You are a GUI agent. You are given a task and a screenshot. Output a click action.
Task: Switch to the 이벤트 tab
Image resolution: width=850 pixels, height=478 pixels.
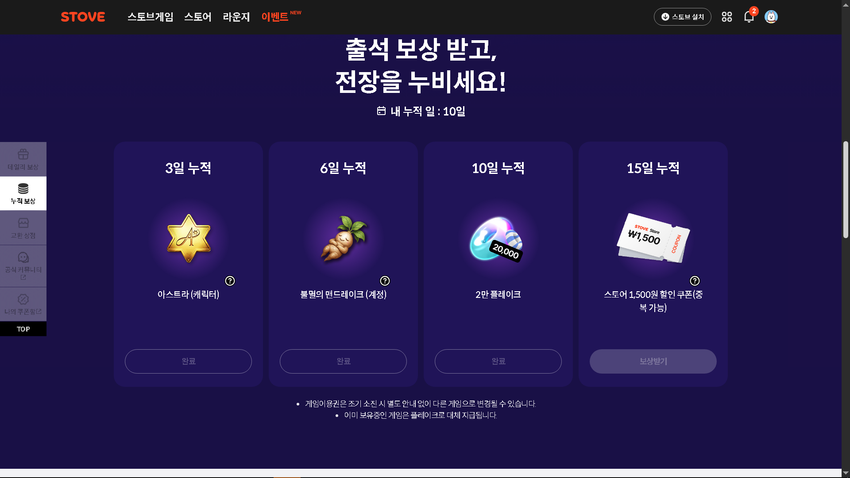(x=275, y=17)
